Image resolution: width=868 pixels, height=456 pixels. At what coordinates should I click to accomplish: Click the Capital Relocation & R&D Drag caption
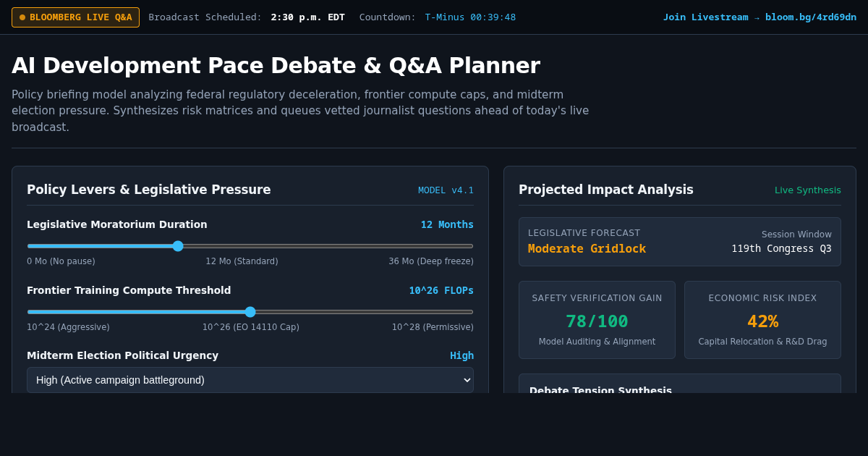pos(762,342)
